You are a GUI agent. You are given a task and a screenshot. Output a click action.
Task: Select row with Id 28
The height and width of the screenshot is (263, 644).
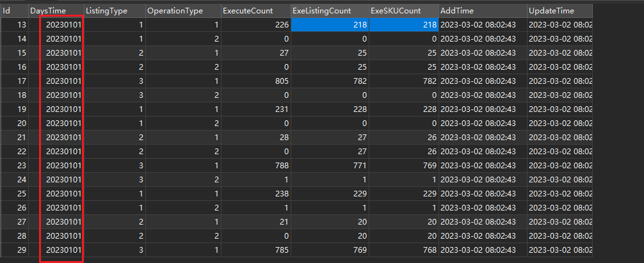pyautogui.click(x=296, y=235)
